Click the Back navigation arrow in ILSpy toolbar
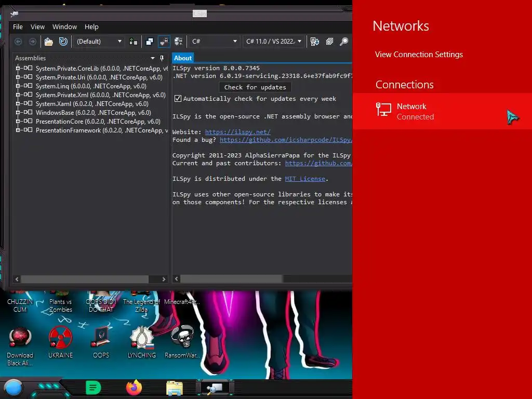Viewport: 532px width, 399px height. [x=18, y=42]
